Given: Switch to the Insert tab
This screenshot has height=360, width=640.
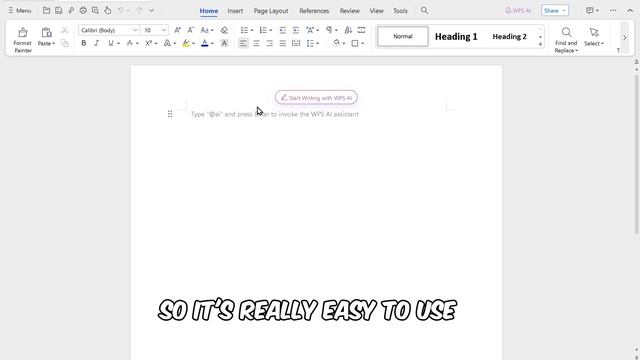Looking at the screenshot, I should point(235,11).
